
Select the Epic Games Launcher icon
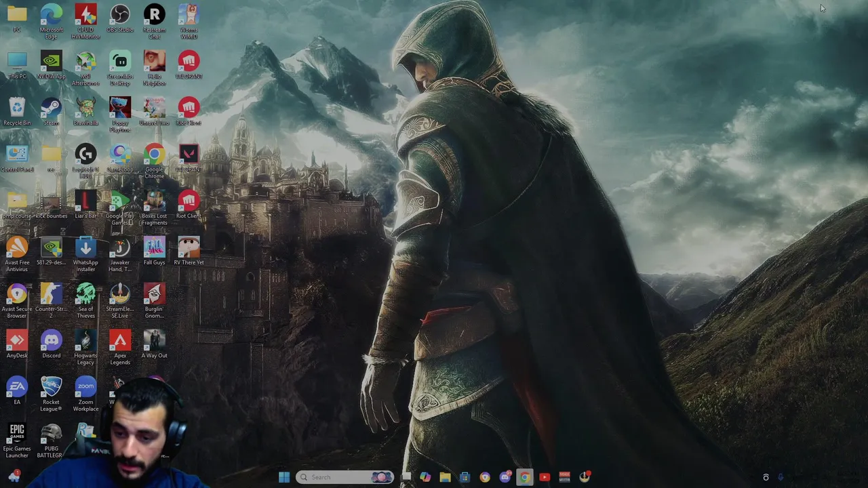(17, 441)
